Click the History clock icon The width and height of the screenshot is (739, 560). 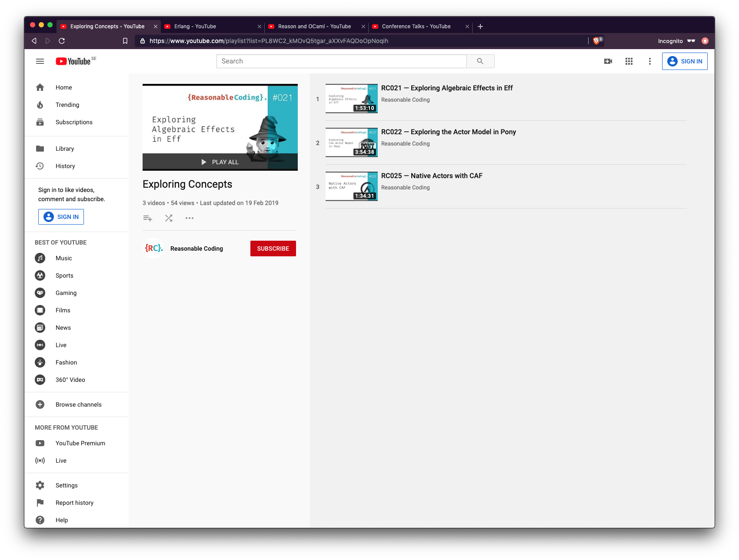point(40,166)
